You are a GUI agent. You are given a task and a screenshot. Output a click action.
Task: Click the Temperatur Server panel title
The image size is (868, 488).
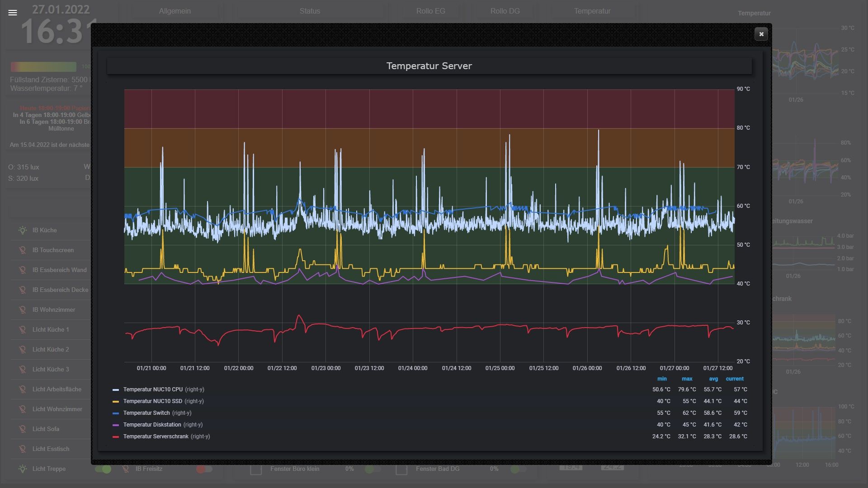coord(429,66)
